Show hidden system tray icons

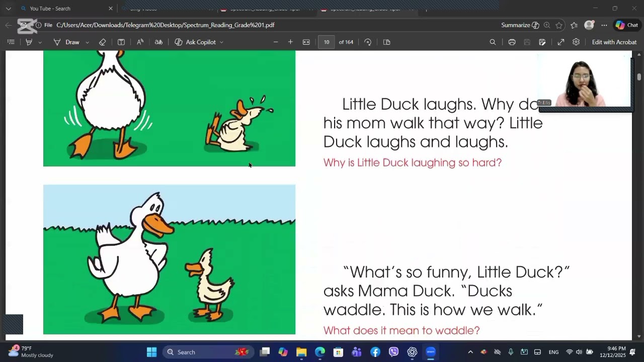[470, 352]
